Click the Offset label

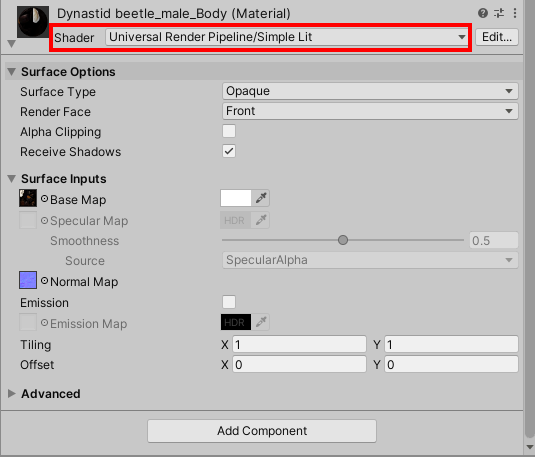[x=37, y=365]
